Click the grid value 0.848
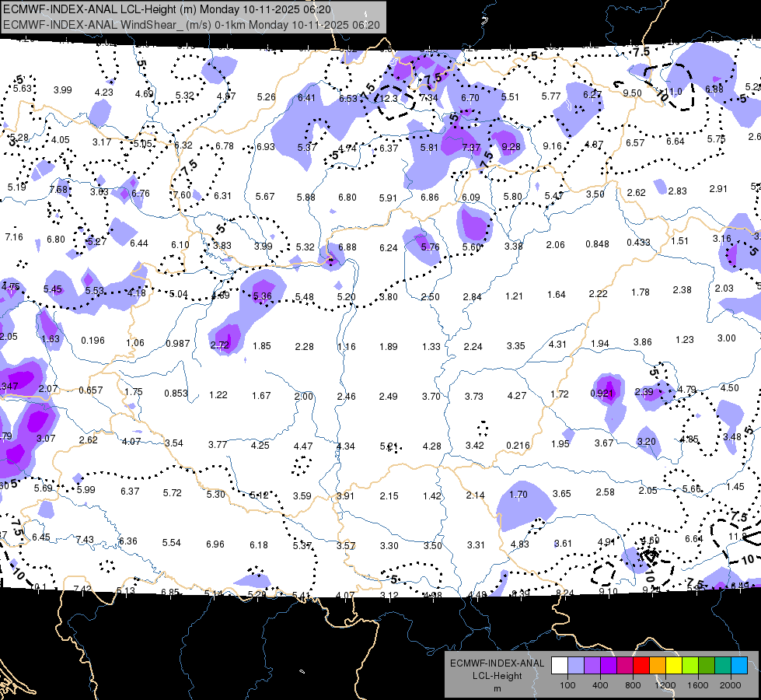 pyautogui.click(x=597, y=244)
